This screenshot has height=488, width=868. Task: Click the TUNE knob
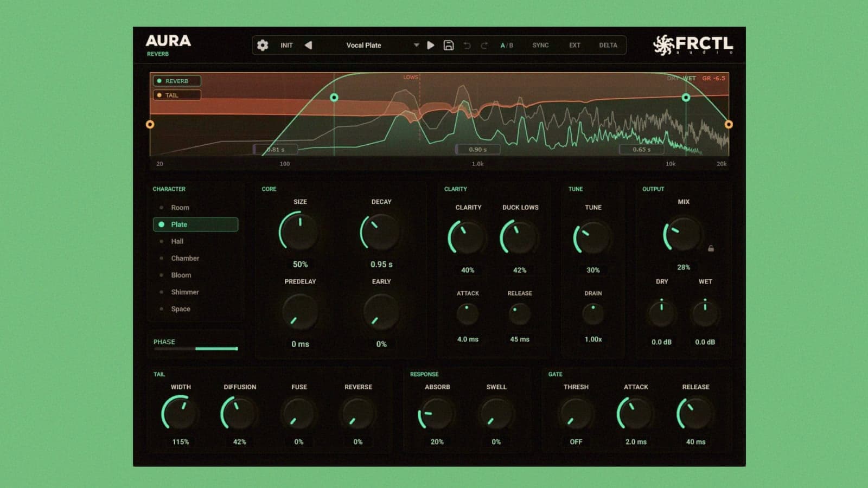pyautogui.click(x=592, y=239)
